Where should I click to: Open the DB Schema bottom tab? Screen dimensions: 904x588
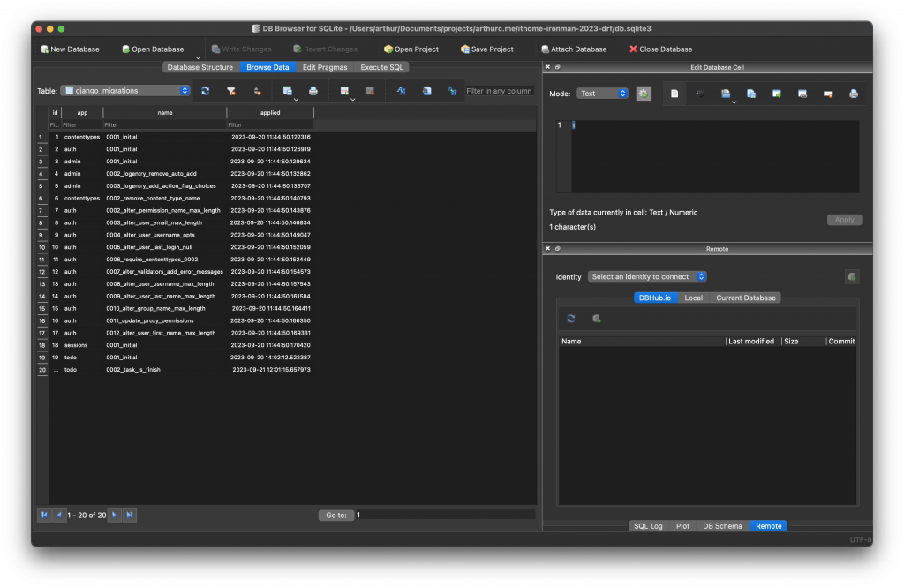(722, 526)
